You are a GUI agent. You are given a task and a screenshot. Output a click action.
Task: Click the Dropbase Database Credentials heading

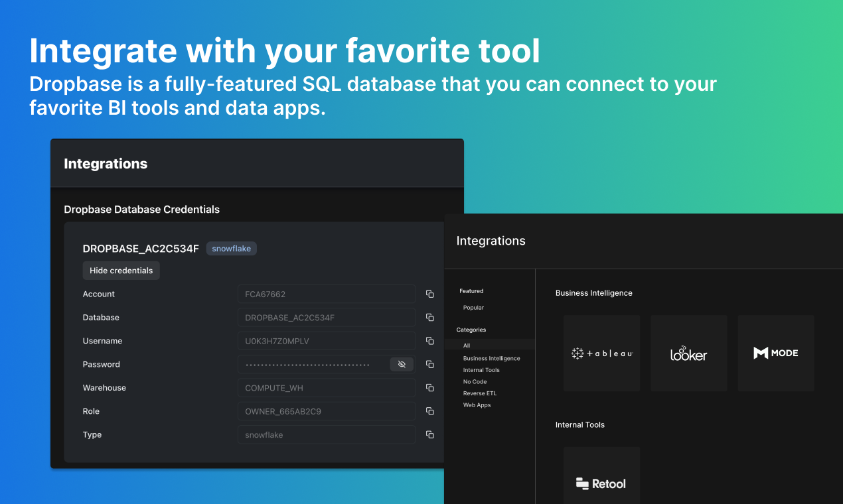click(x=141, y=209)
